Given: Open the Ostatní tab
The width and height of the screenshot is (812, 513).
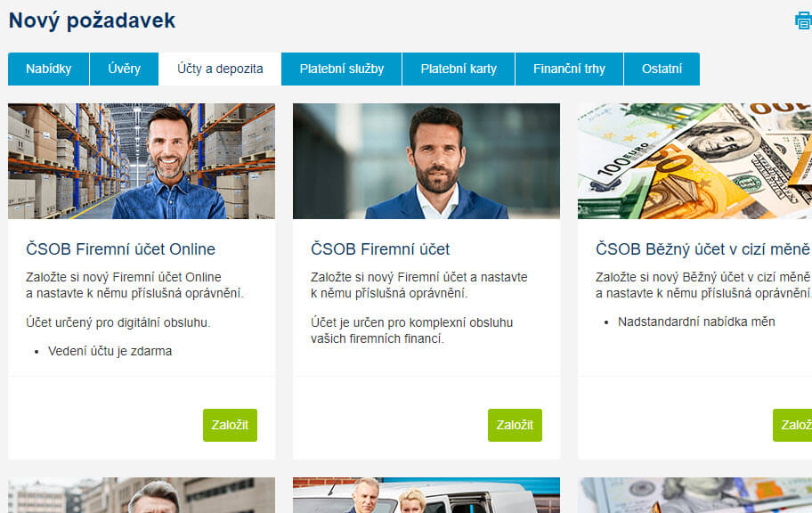Looking at the screenshot, I should point(662,69).
